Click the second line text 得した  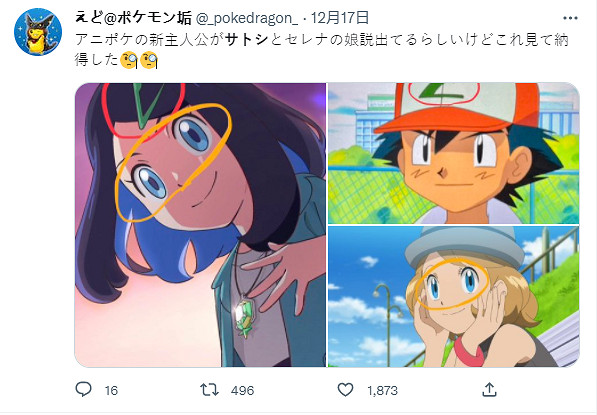pyautogui.click(x=97, y=59)
